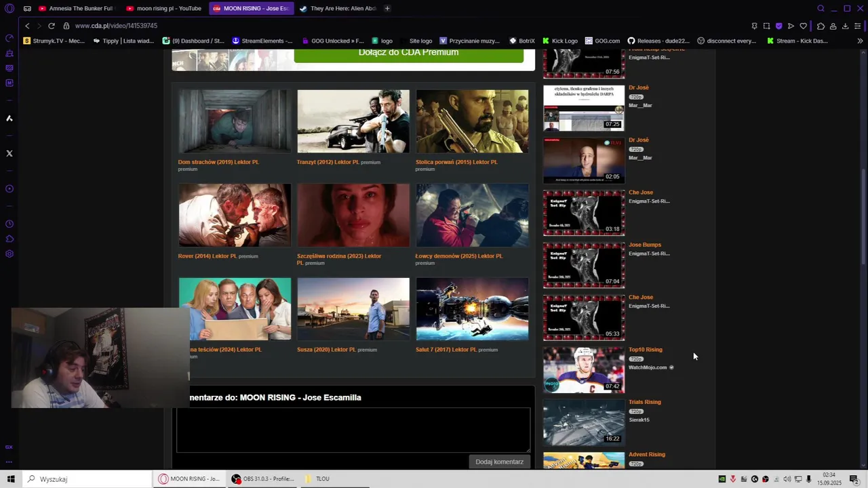
Task: Click the browser Back arrow
Action: point(27,26)
